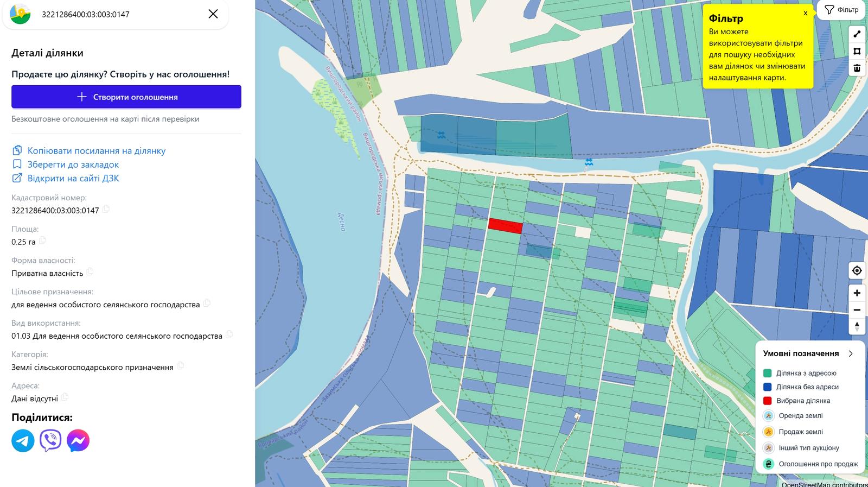Copy the cadastral number value
This screenshot has height=487, width=868.
point(106,209)
